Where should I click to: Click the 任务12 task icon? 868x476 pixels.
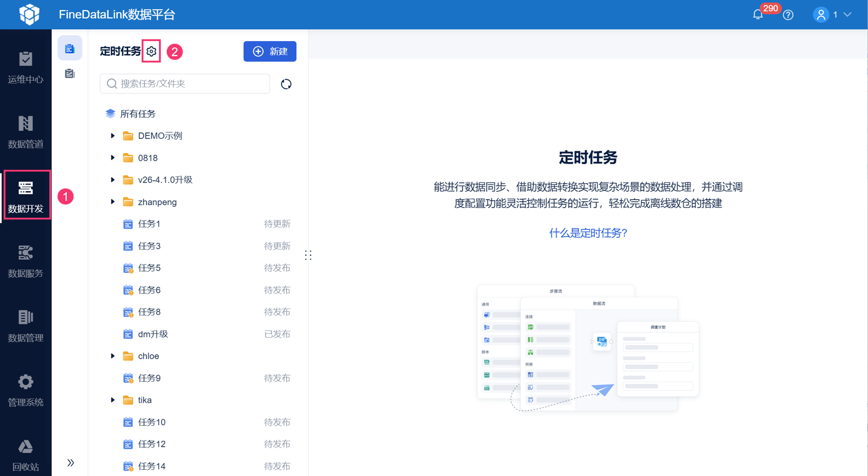coord(128,444)
